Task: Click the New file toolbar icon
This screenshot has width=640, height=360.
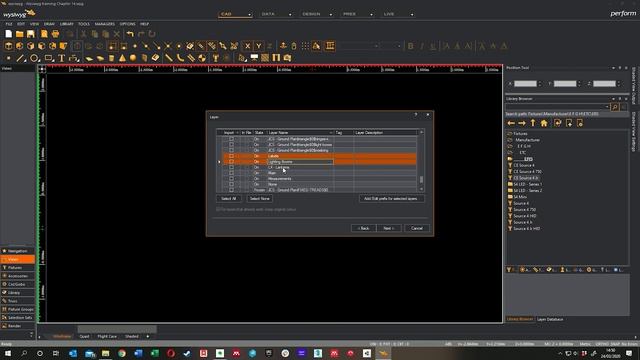Action: 9,34
